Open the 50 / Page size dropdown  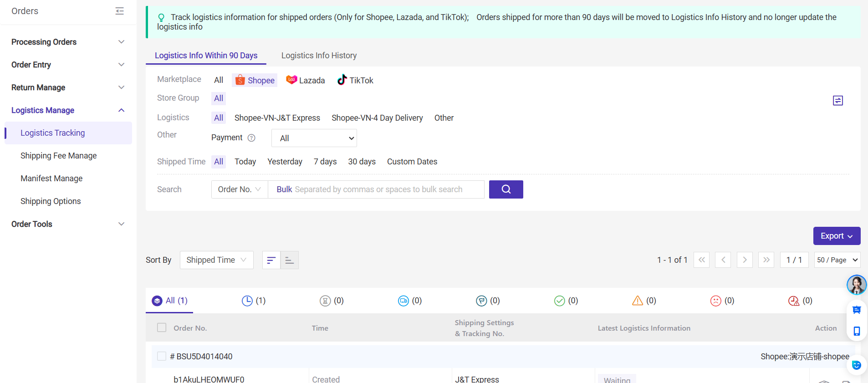837,260
